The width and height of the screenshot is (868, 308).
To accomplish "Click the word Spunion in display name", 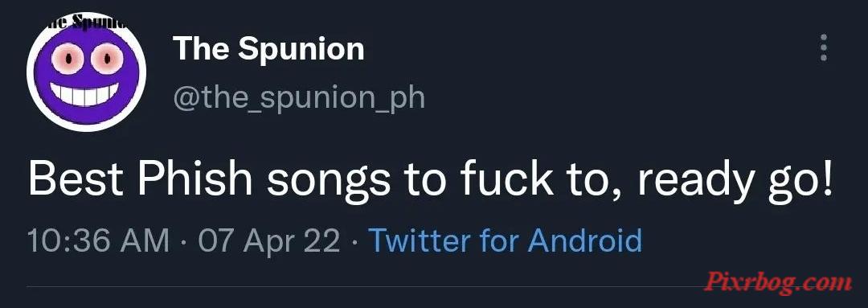I will coord(301,50).
